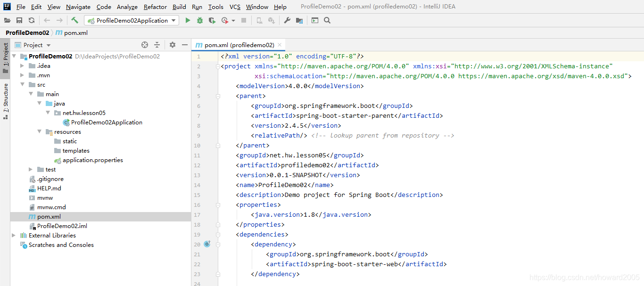
Task: Open the Refactor menu
Action: click(155, 7)
